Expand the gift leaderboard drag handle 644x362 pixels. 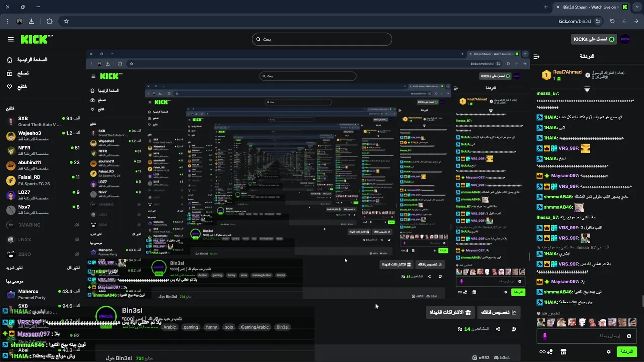[x=587, y=89]
